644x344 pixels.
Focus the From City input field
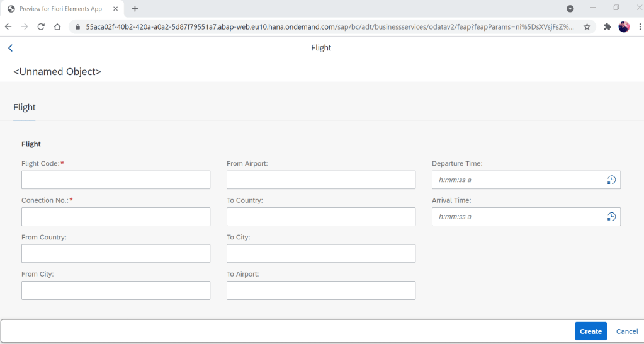click(116, 290)
